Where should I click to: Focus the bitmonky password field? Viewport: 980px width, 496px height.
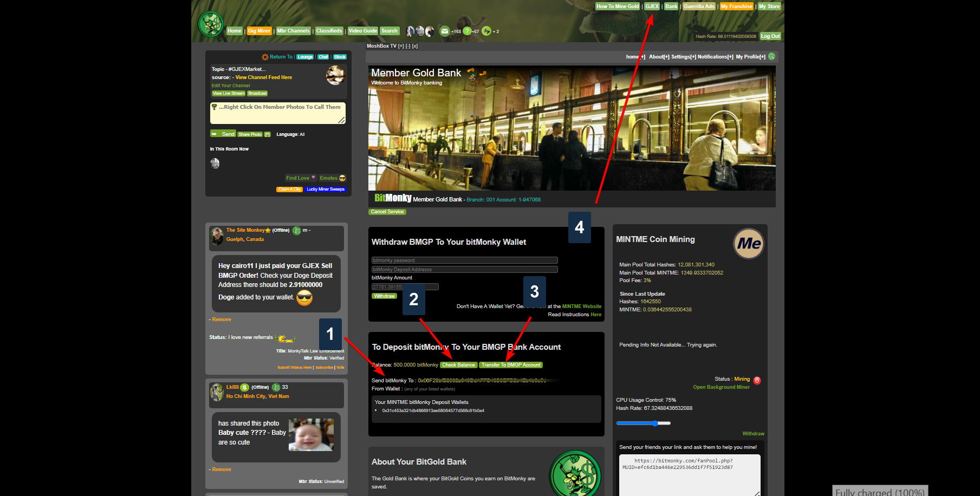(x=465, y=260)
